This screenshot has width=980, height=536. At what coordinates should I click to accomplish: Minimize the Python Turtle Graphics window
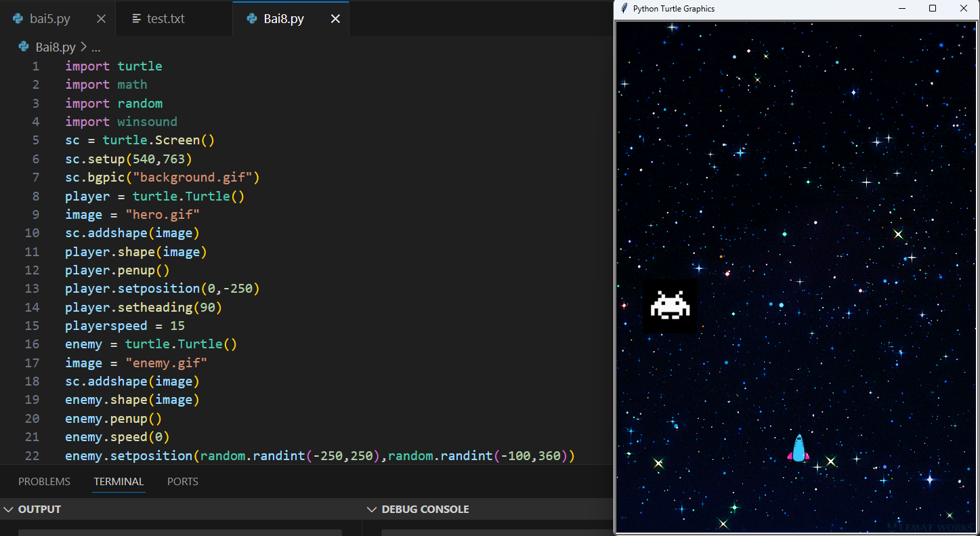click(x=901, y=9)
